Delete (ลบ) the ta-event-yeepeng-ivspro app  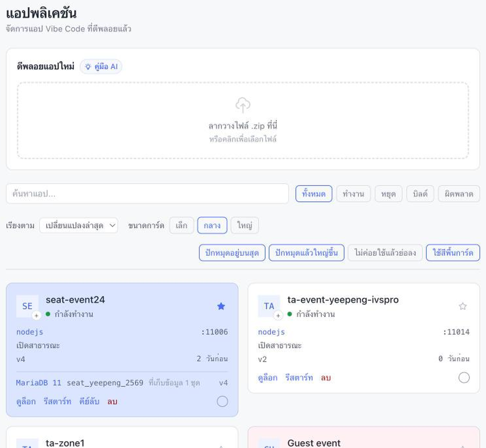point(326,378)
